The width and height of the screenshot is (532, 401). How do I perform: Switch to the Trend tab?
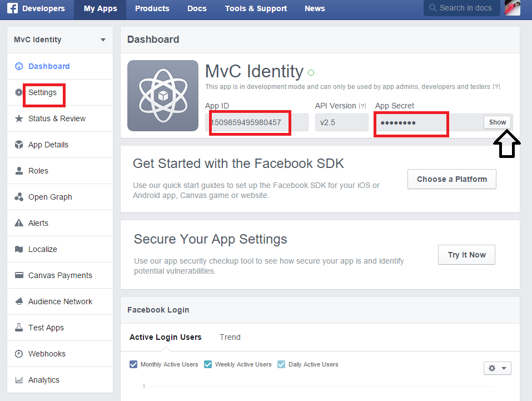230,337
